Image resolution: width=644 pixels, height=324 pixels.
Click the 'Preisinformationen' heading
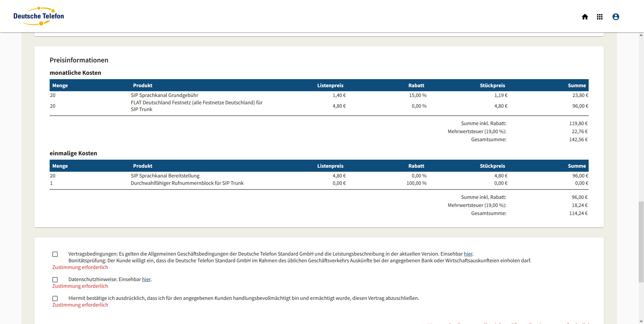[79, 60]
